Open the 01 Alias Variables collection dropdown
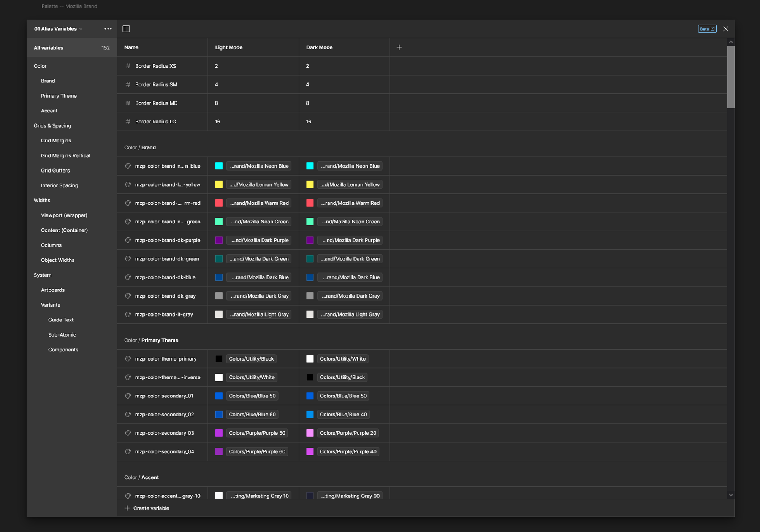 pyautogui.click(x=58, y=29)
